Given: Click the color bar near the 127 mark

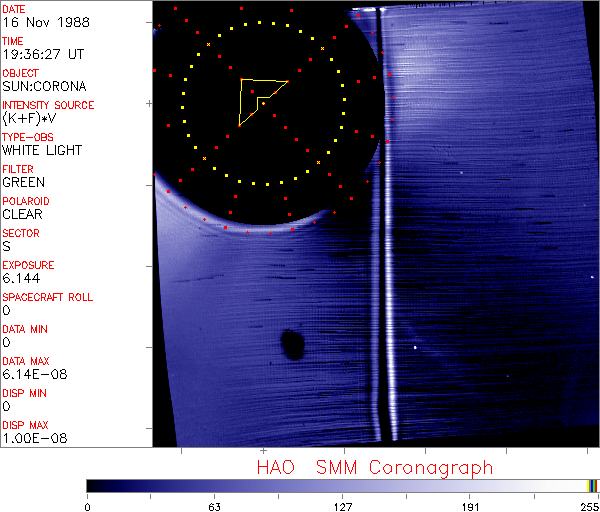Looking at the screenshot, I should coord(342,485).
